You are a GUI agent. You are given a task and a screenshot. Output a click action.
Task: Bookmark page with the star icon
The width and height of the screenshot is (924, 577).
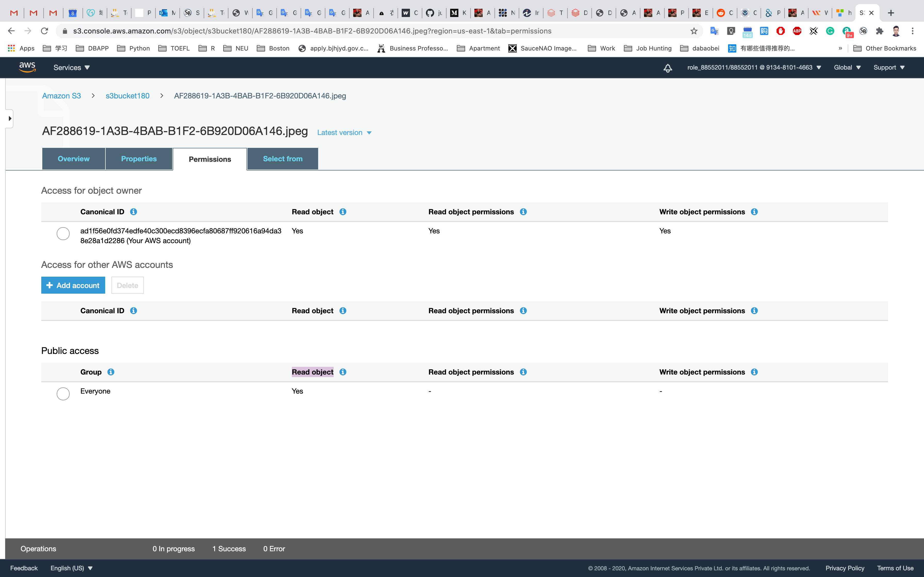694,31
